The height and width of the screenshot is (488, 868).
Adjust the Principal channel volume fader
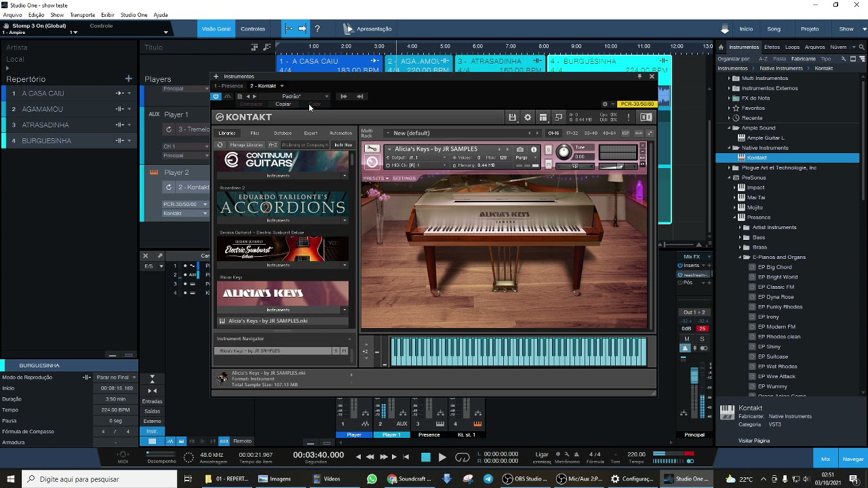694,376
